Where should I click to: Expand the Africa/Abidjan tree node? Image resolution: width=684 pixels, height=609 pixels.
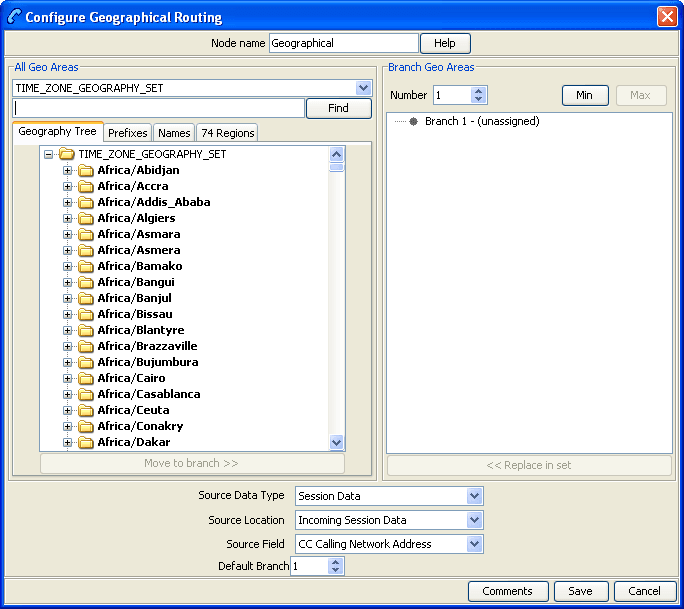pyautogui.click(x=67, y=170)
